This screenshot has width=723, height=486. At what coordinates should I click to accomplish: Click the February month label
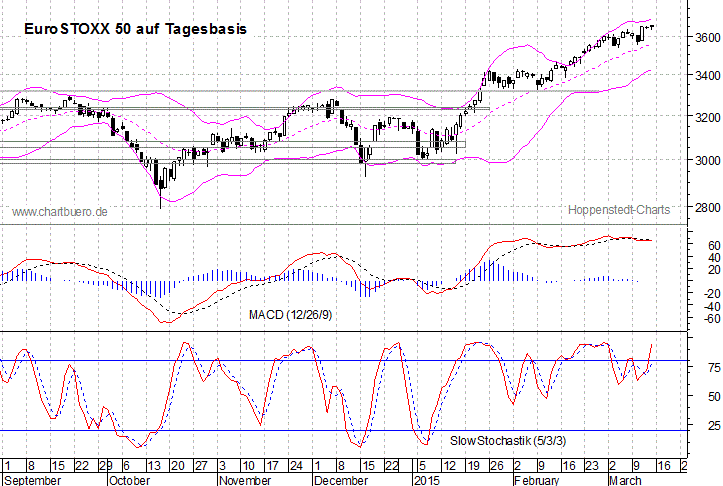[x=537, y=480]
